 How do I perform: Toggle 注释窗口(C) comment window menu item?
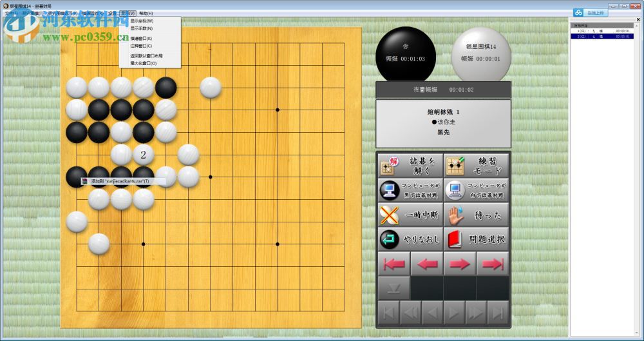coord(150,46)
